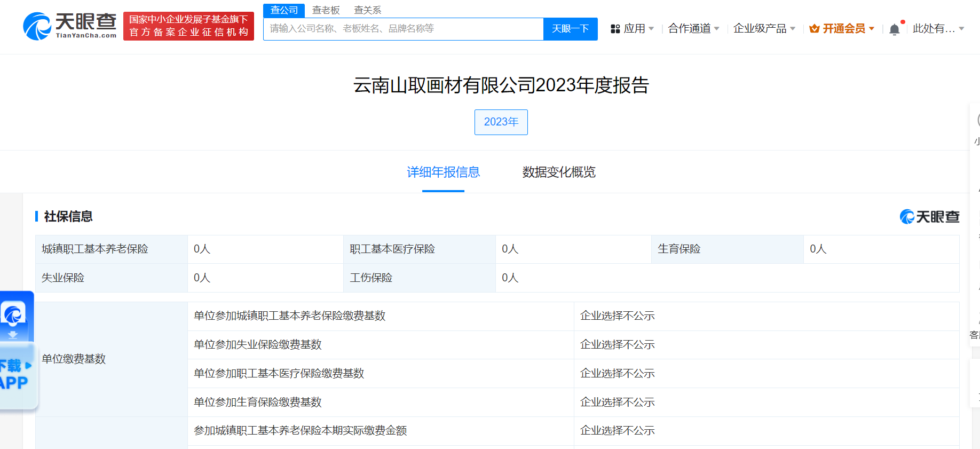Click the red official credit agency banner
Viewport: 980px width, 449px height.
pos(188,26)
